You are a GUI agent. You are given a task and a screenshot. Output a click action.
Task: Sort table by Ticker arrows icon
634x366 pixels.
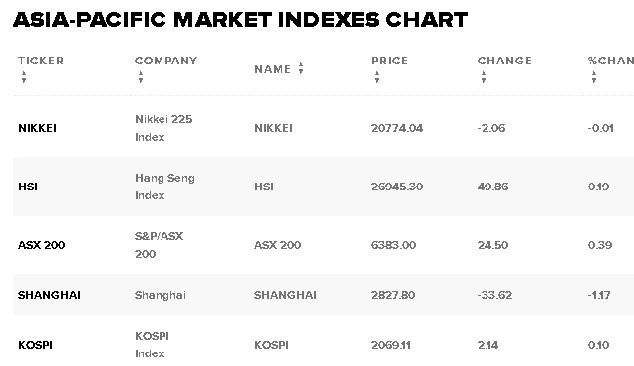[x=24, y=77]
